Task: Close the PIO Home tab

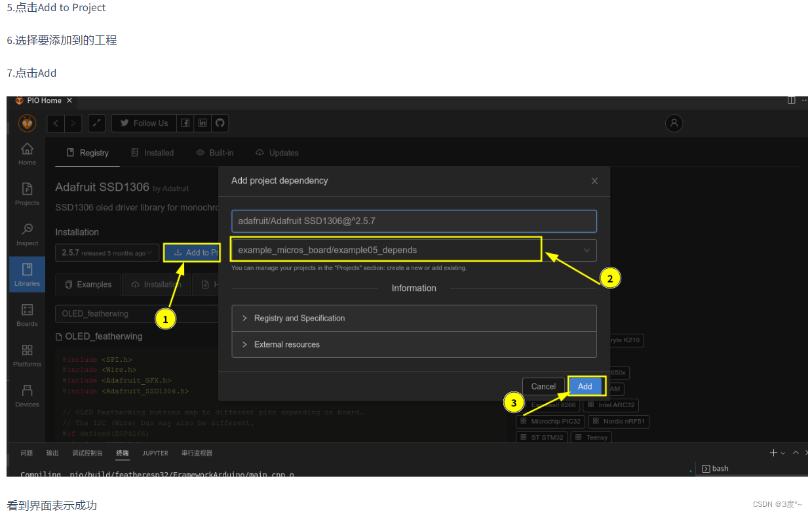Action: point(69,100)
